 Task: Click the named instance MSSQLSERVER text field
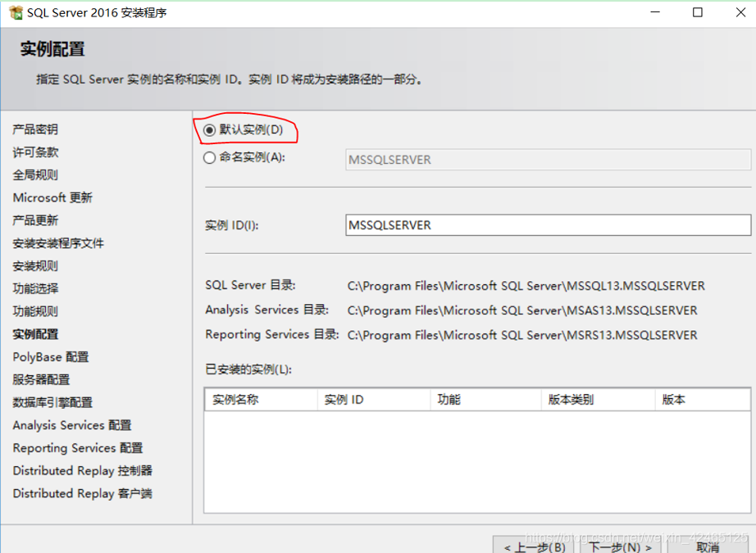point(548,160)
